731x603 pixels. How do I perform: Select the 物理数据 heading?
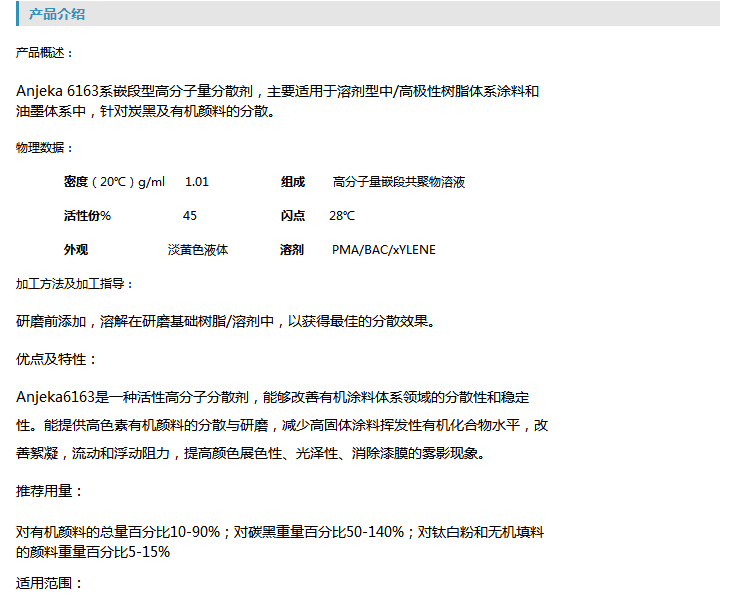[45, 148]
